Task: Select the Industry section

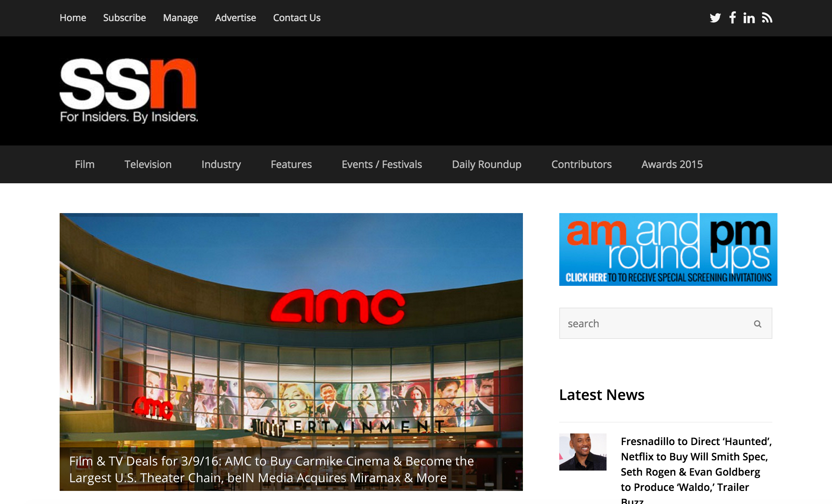Action: (221, 164)
